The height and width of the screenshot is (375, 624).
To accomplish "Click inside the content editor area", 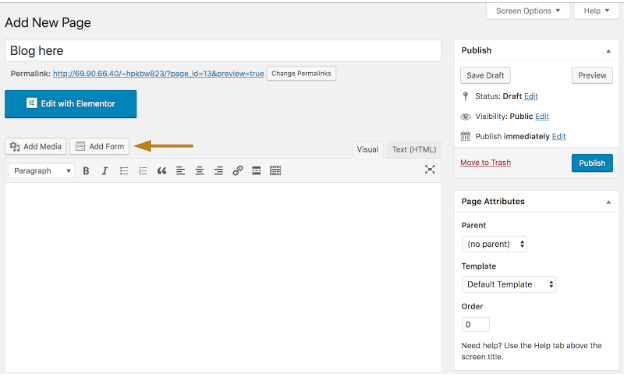I will (223, 277).
